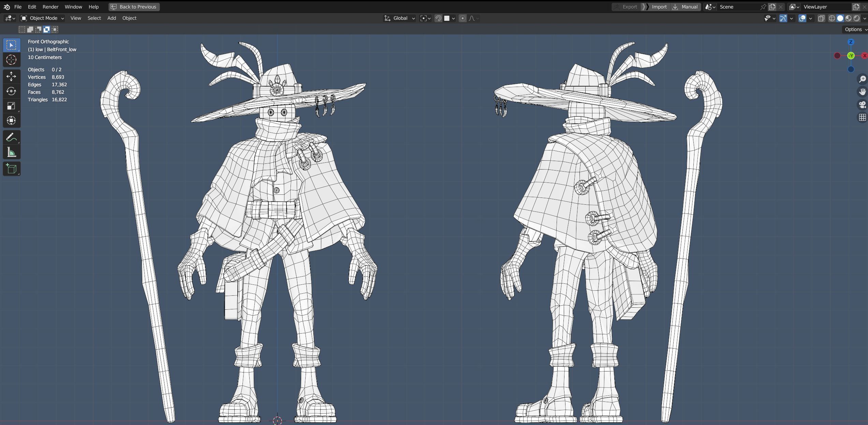Image resolution: width=868 pixels, height=425 pixels.
Task: Click the -Y axis on navigation gizmo
Action: (x=851, y=56)
